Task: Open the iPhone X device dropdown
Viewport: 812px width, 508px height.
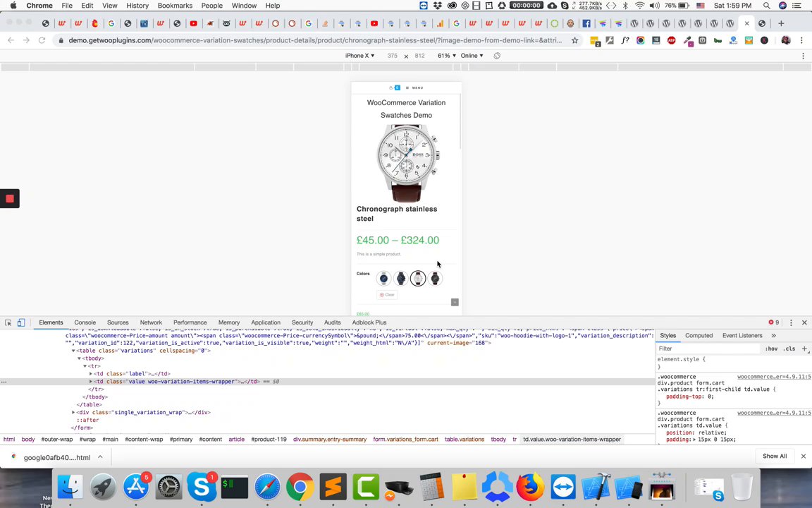Action: tap(359, 56)
